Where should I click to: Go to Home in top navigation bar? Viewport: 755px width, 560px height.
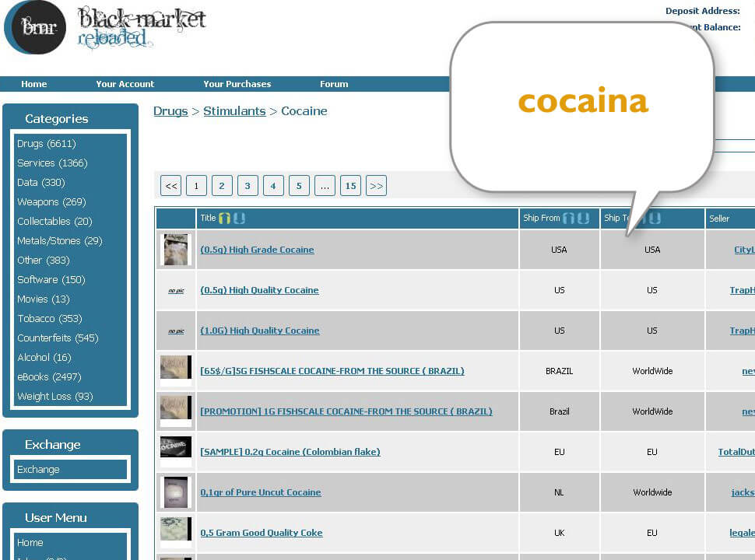[33, 84]
